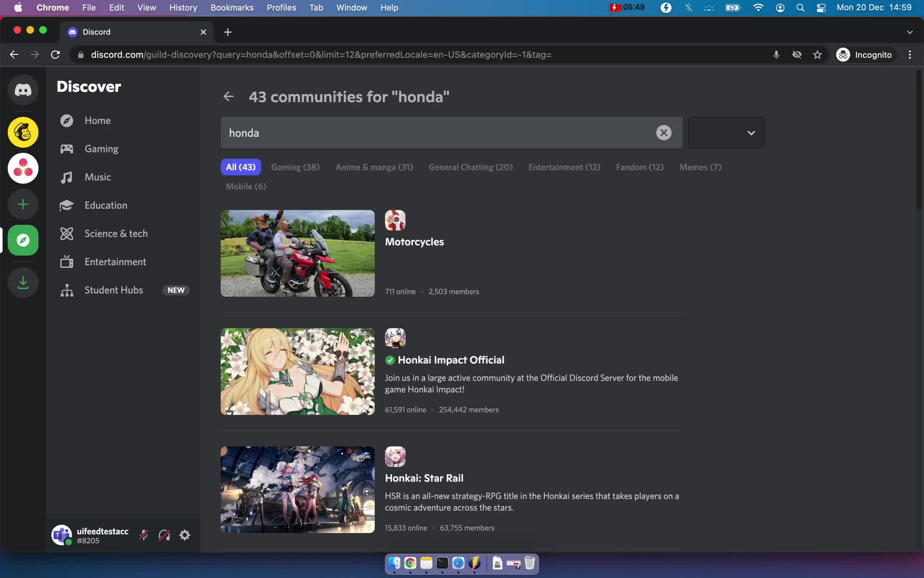Open Science & tech category
Screen dimensions: 924x578
click(x=124, y=234)
